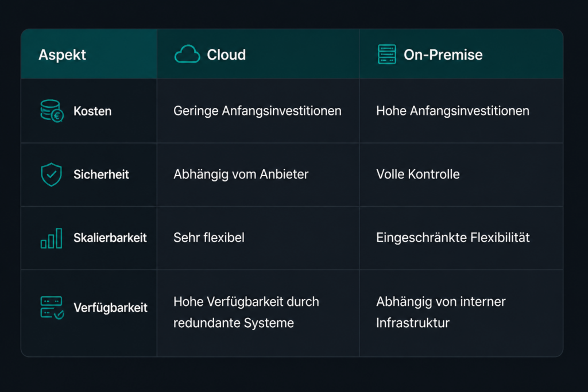The image size is (588, 392).
Task: Click the shield checkmark Sicherheit icon
Action: (x=51, y=174)
